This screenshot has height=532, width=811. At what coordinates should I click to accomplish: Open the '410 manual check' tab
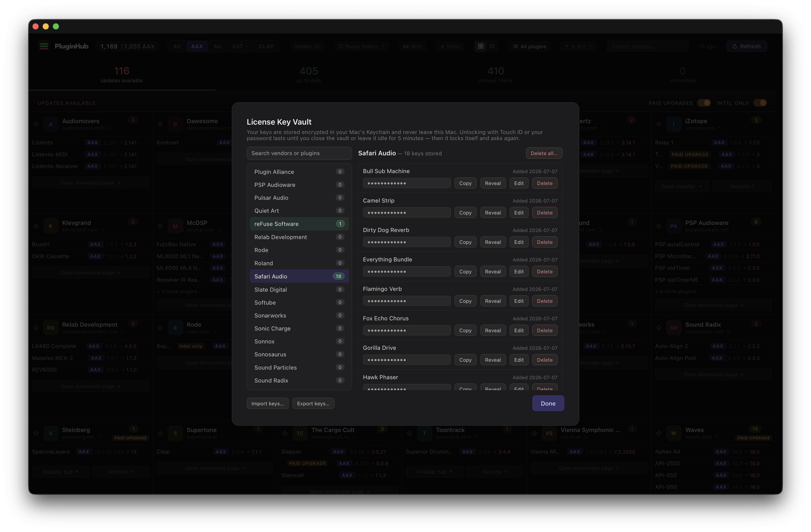click(x=495, y=75)
